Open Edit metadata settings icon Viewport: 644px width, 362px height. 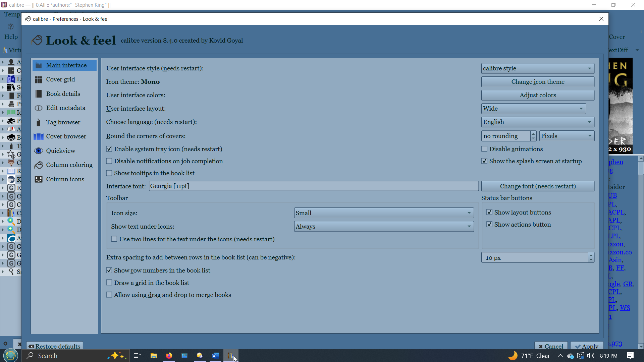click(x=39, y=108)
